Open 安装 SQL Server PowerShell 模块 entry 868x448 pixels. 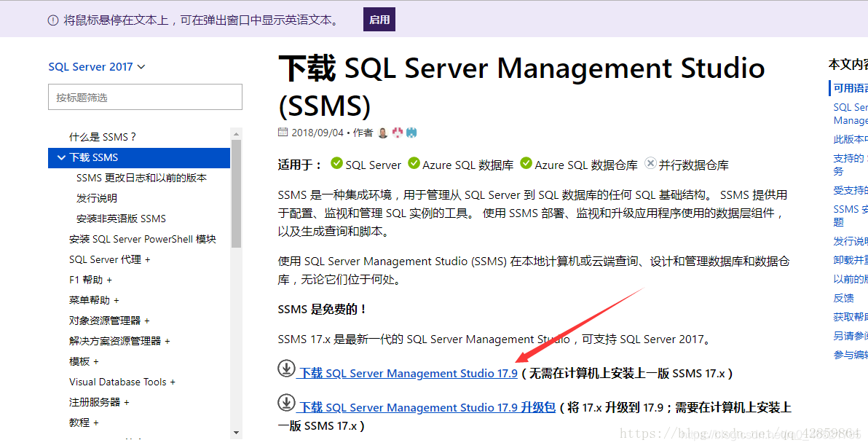coord(143,239)
